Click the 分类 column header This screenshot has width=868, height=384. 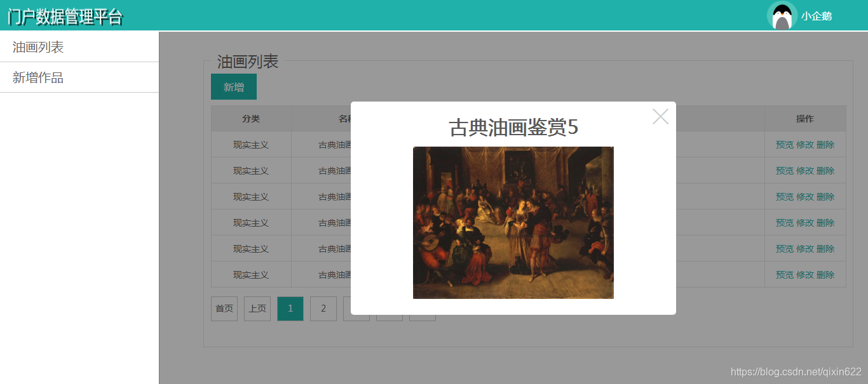[251, 119]
